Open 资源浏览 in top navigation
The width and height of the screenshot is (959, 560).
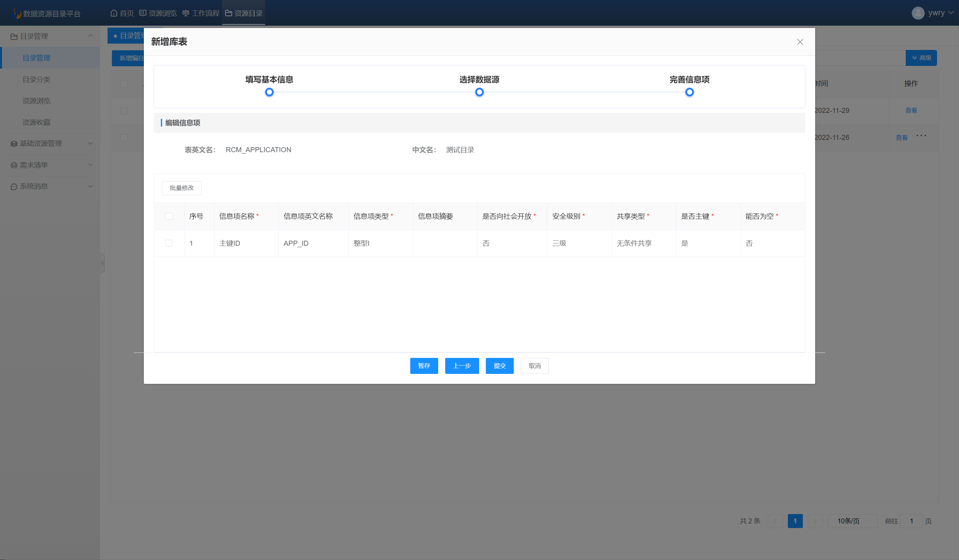[x=158, y=13]
